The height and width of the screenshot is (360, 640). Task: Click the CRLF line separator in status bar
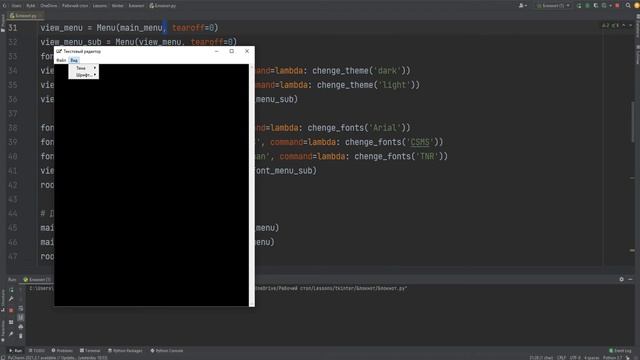click(x=562, y=358)
